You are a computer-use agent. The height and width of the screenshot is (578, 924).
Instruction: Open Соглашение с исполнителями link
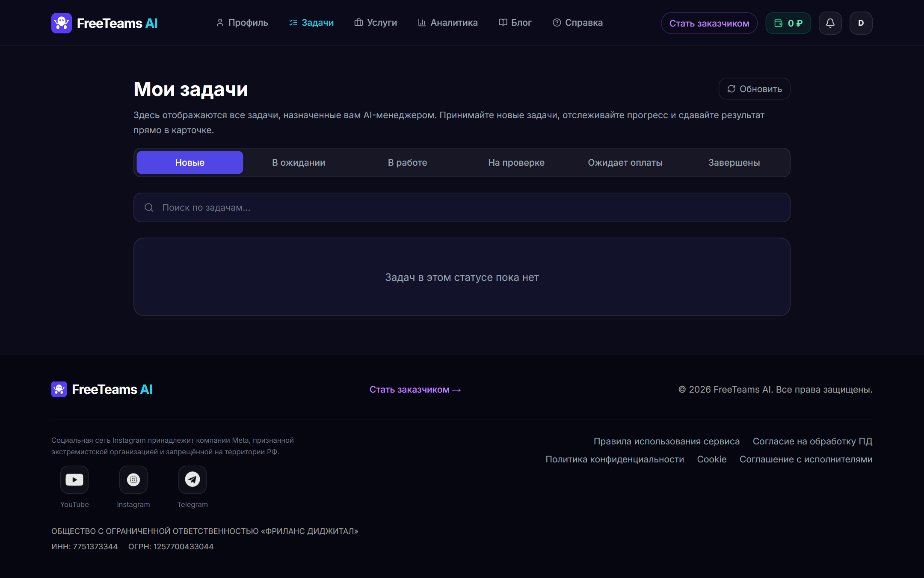[806, 459]
